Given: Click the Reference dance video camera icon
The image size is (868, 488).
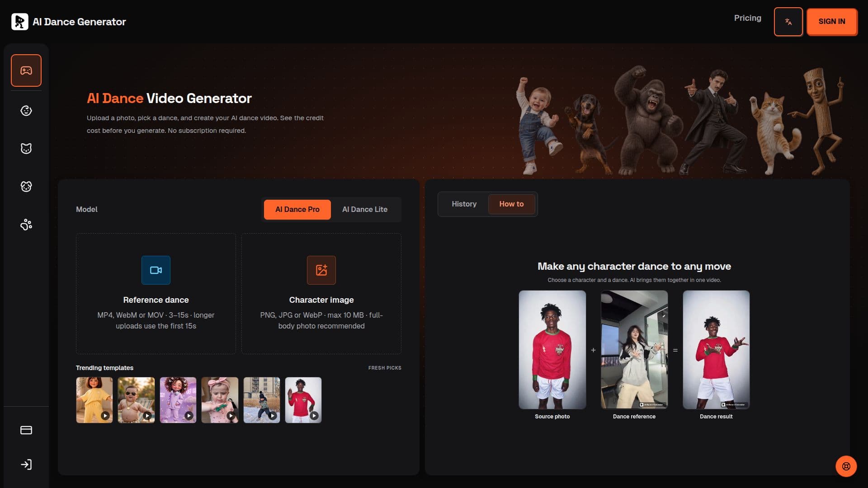Looking at the screenshot, I should click(x=156, y=270).
